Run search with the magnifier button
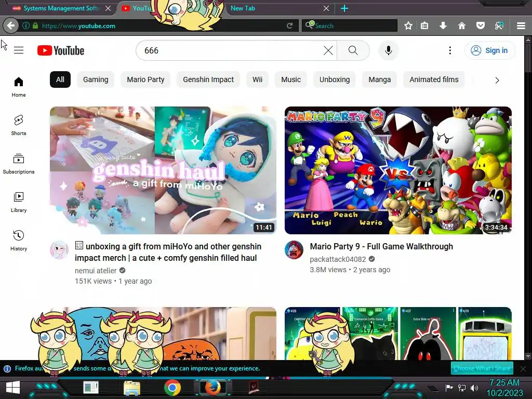This screenshot has height=399, width=532. 353,50
